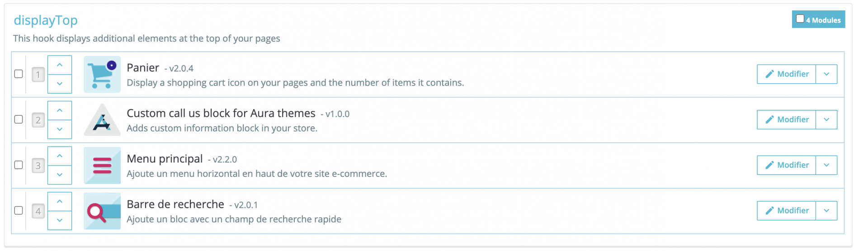Click the displayTop hook title
868x251 pixels.
pyautogui.click(x=46, y=20)
